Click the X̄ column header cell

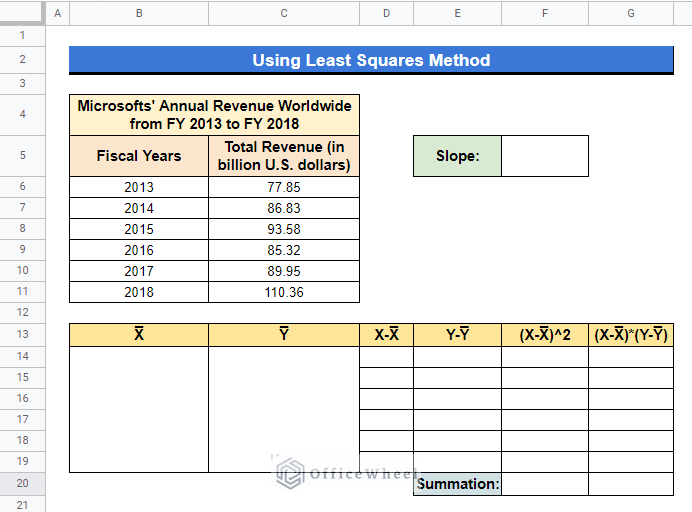139,335
